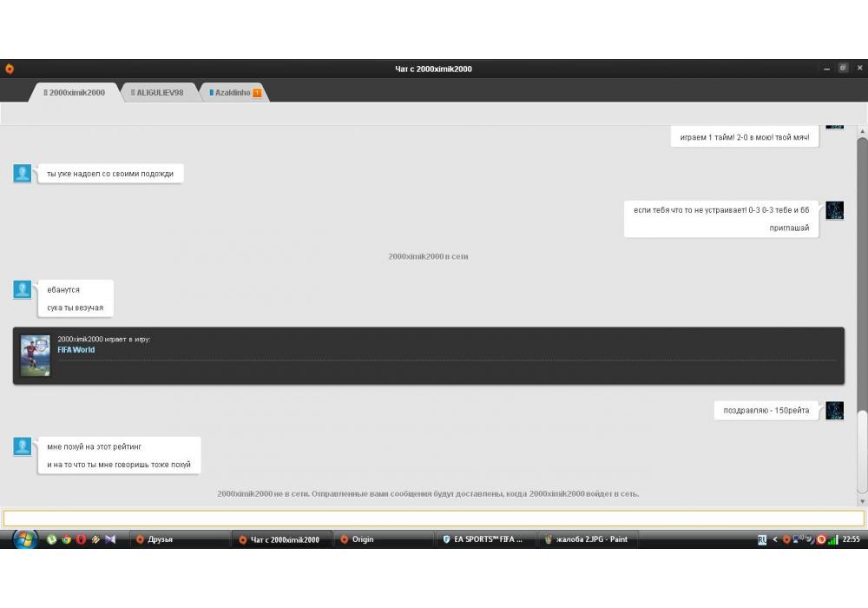This screenshot has height=608, width=868.
Task: Minimize the chat window
Action: tap(826, 69)
